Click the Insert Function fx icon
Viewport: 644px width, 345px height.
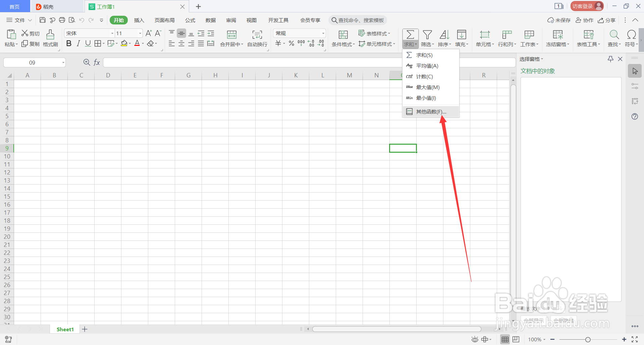pos(97,62)
